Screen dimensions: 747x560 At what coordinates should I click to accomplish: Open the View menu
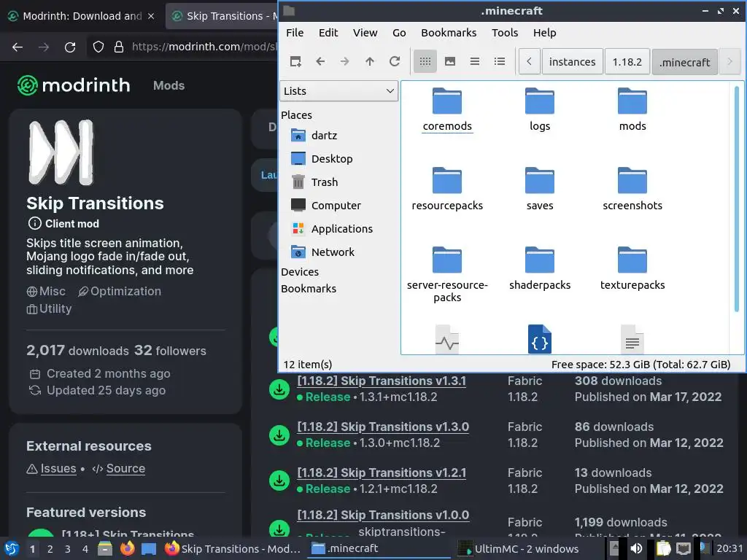[x=365, y=32]
